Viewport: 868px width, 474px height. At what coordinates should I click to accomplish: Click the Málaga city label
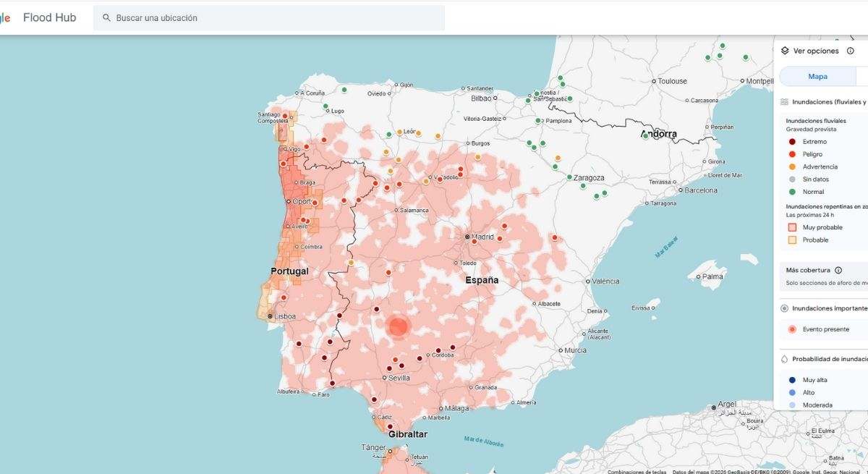pos(457,408)
